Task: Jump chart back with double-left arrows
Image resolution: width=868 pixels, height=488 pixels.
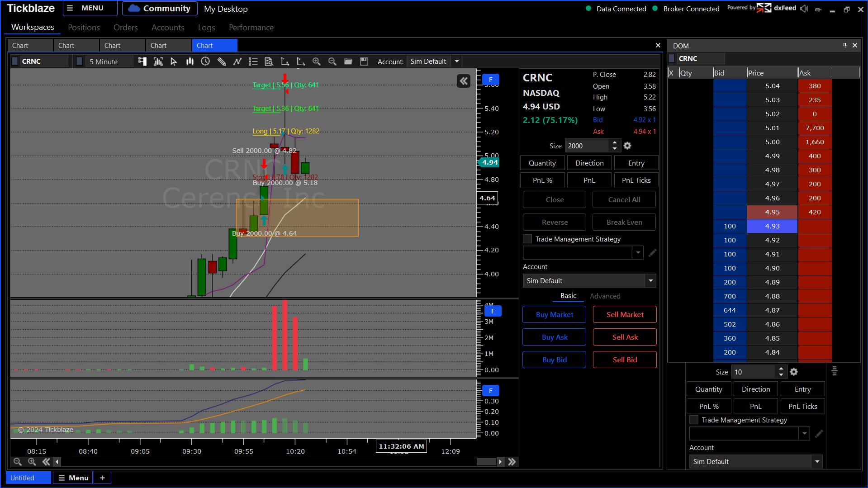Action: [x=46, y=462]
